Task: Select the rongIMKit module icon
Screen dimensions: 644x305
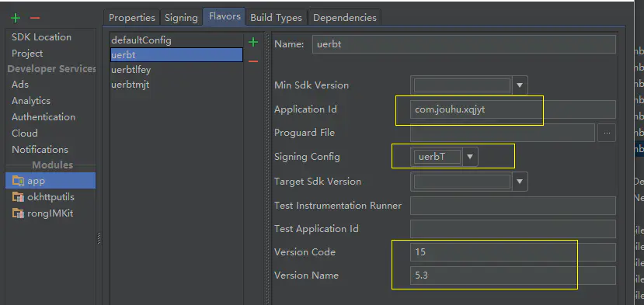Action: (x=18, y=213)
